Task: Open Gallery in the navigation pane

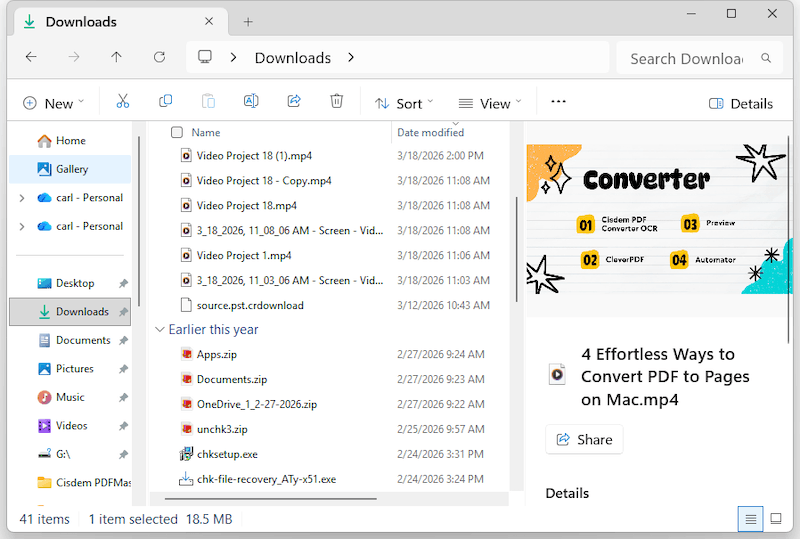Action: (70, 169)
